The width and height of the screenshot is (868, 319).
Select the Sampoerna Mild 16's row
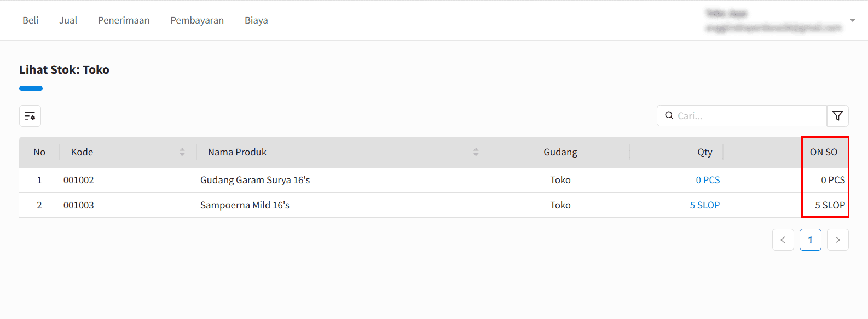click(x=434, y=205)
